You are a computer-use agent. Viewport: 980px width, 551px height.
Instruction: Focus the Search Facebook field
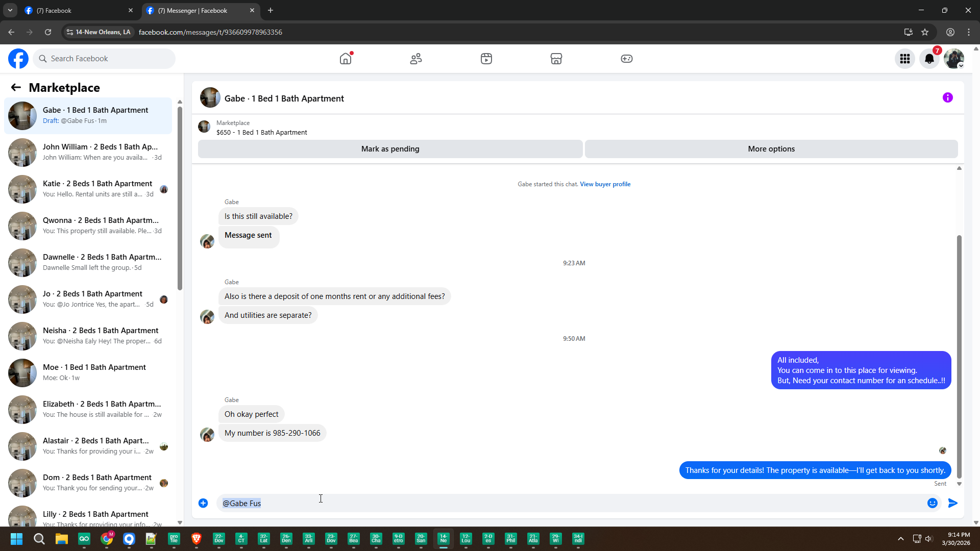coord(105,59)
